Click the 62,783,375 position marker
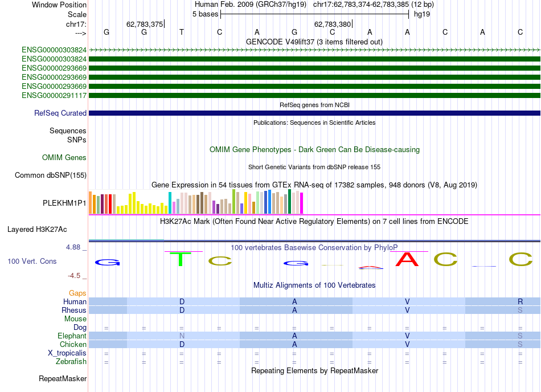Viewport: 541px width, 392px height. coord(145,24)
